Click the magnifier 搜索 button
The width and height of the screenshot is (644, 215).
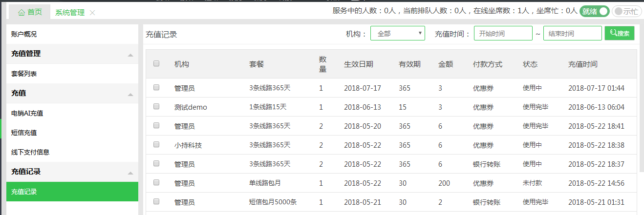(x=619, y=33)
